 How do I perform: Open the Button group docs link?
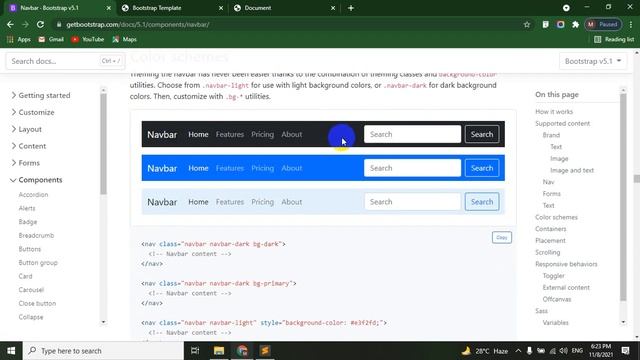click(x=38, y=263)
